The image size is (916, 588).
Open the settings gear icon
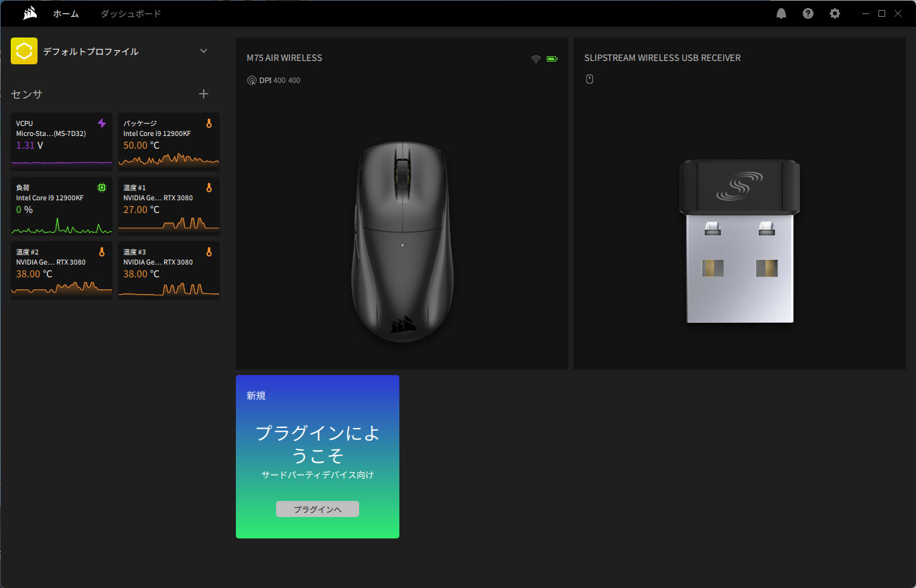click(x=835, y=13)
